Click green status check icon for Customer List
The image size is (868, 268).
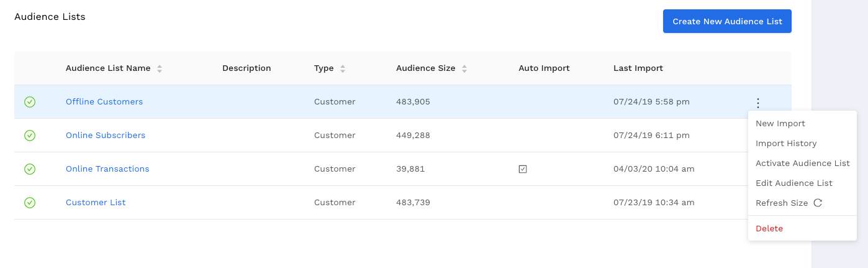pyautogui.click(x=30, y=203)
